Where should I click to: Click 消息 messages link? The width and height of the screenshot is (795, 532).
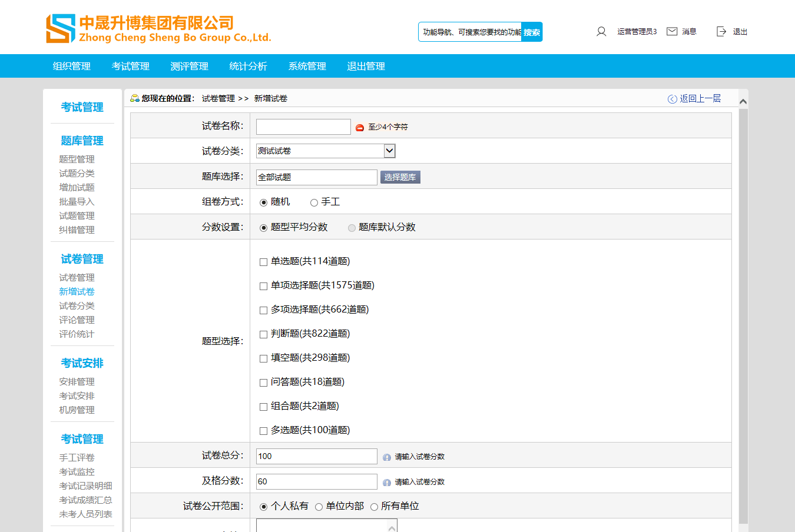click(689, 32)
